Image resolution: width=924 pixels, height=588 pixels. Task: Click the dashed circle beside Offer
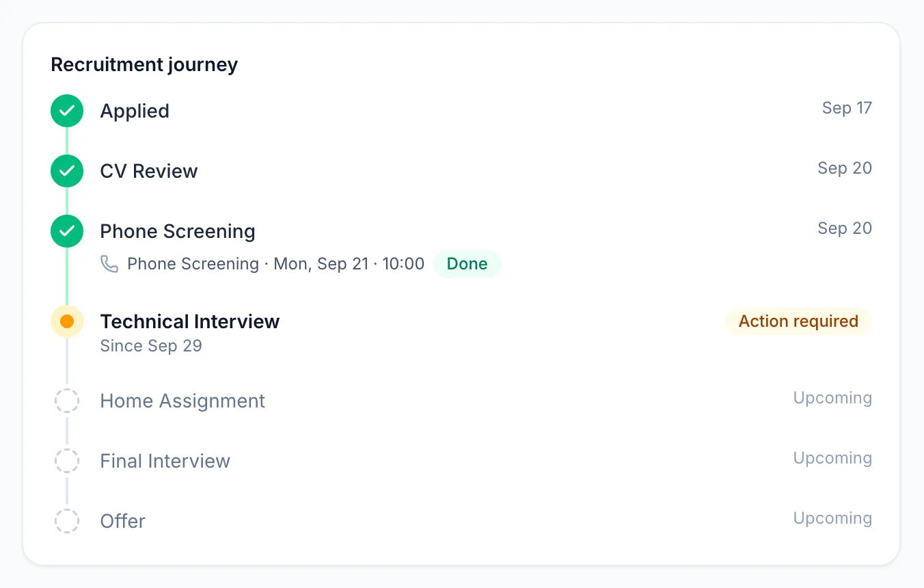[67, 521]
